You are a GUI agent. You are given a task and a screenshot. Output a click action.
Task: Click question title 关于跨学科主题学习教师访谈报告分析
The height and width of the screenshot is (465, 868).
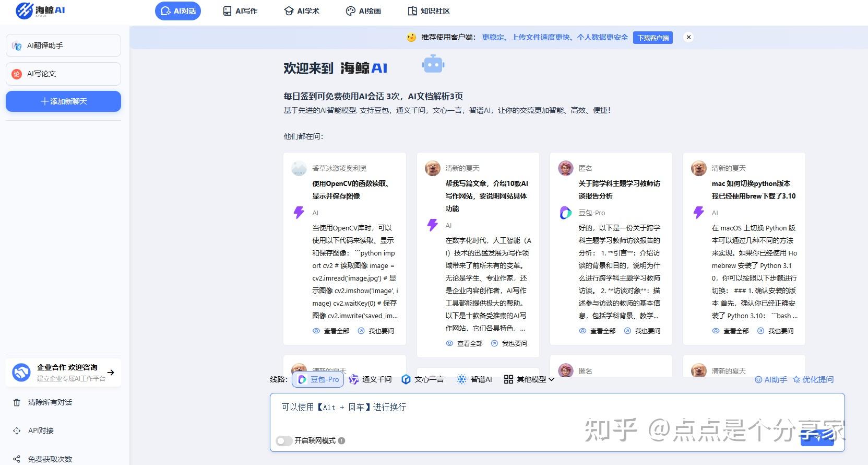(x=619, y=190)
